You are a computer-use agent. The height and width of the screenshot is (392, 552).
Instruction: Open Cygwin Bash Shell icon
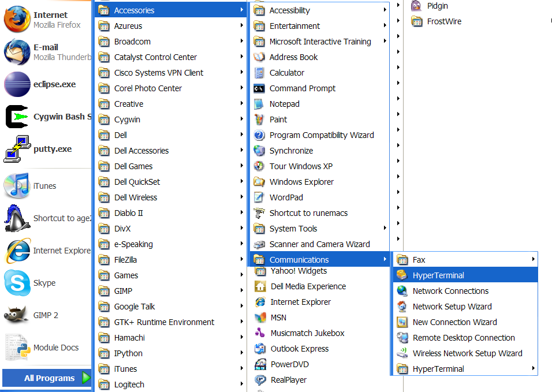pyautogui.click(x=17, y=117)
